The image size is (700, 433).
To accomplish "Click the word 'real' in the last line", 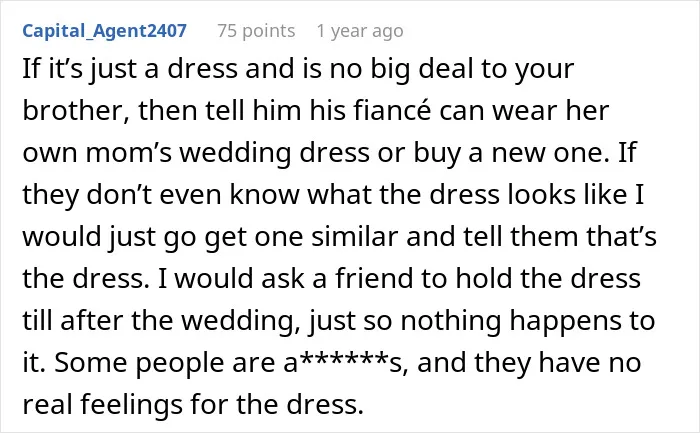I will (46, 404).
